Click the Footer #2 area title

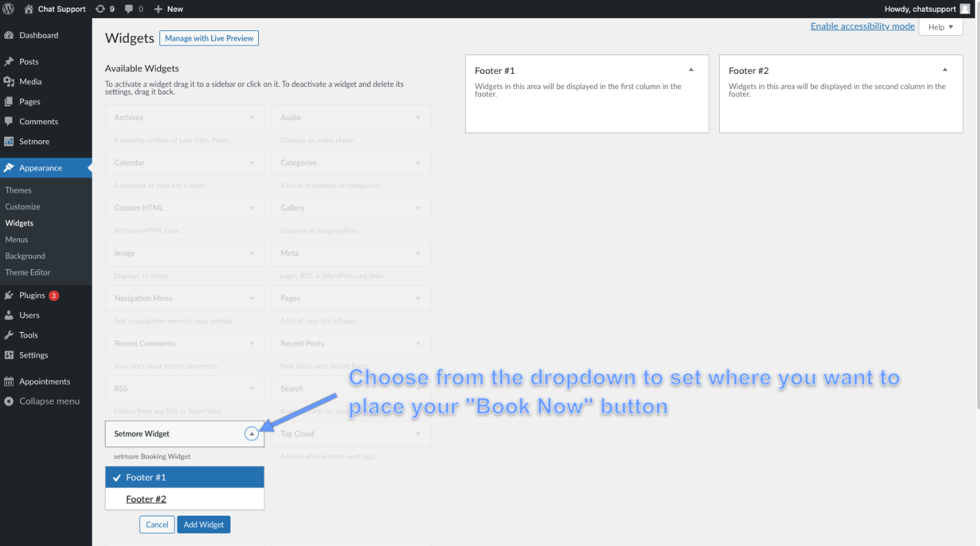tap(749, 70)
